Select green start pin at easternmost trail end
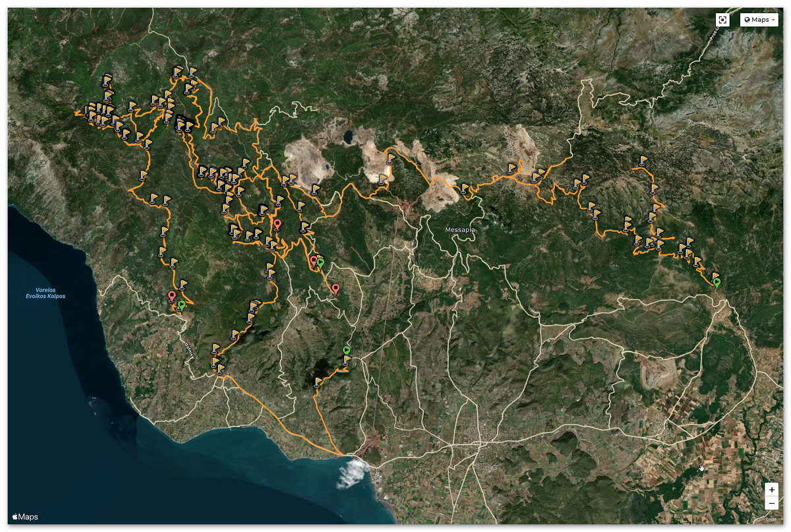 (717, 283)
